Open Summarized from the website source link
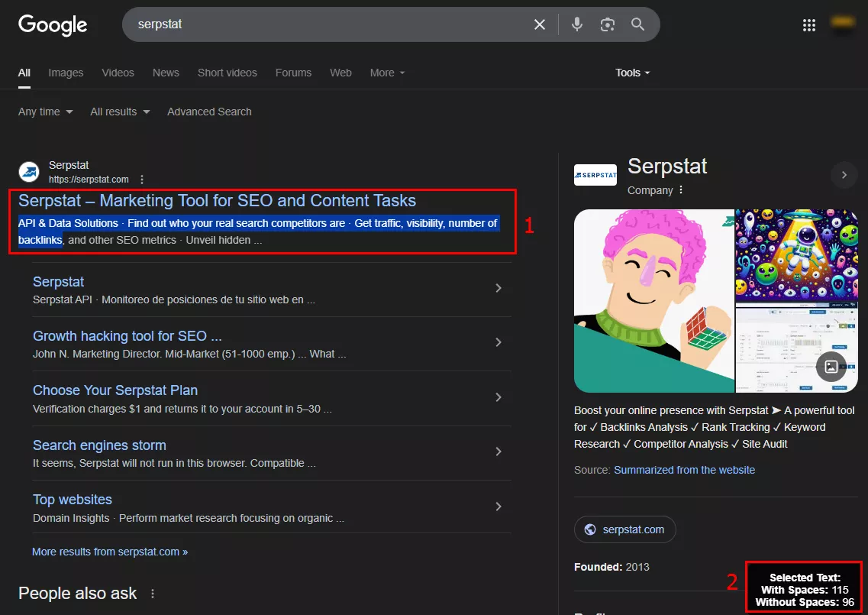This screenshot has width=868, height=615. [x=684, y=470]
